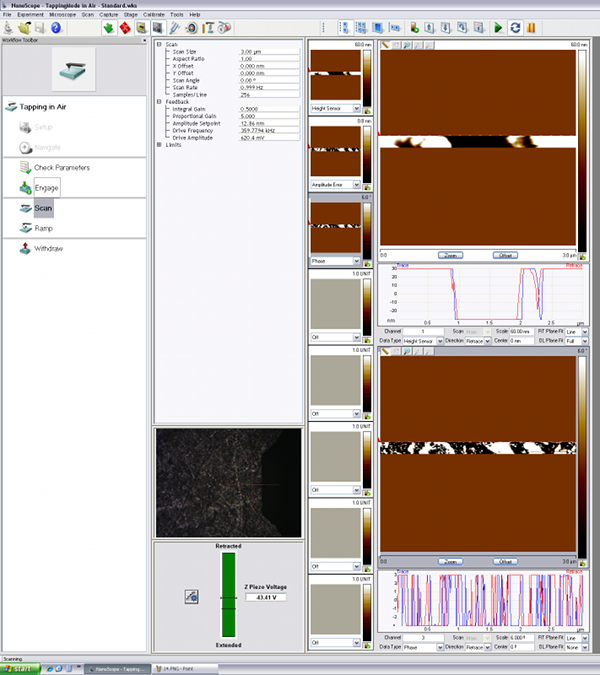Click the Ramp workflow icon
The width and height of the screenshot is (600, 675).
pyautogui.click(x=25, y=228)
